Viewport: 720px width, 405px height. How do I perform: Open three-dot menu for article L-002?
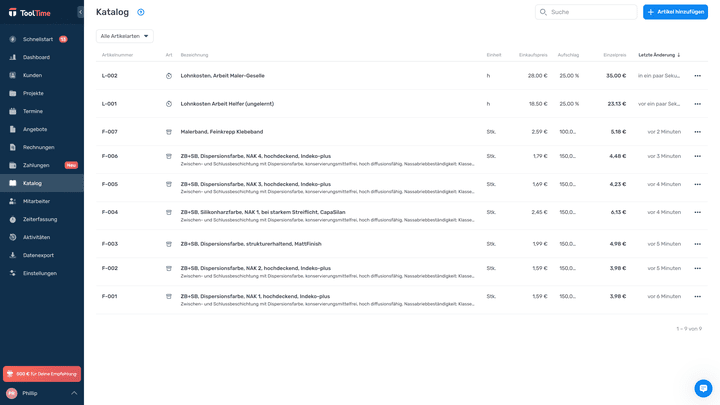(x=697, y=76)
